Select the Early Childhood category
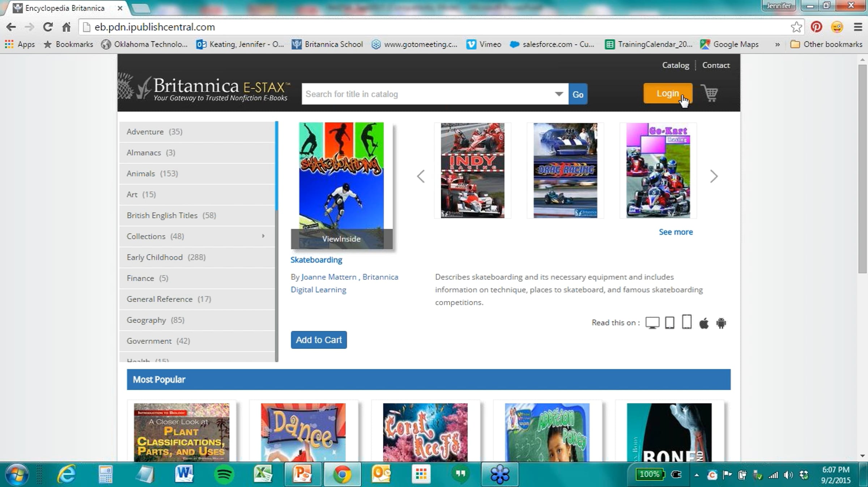868x487 pixels. pos(197,257)
